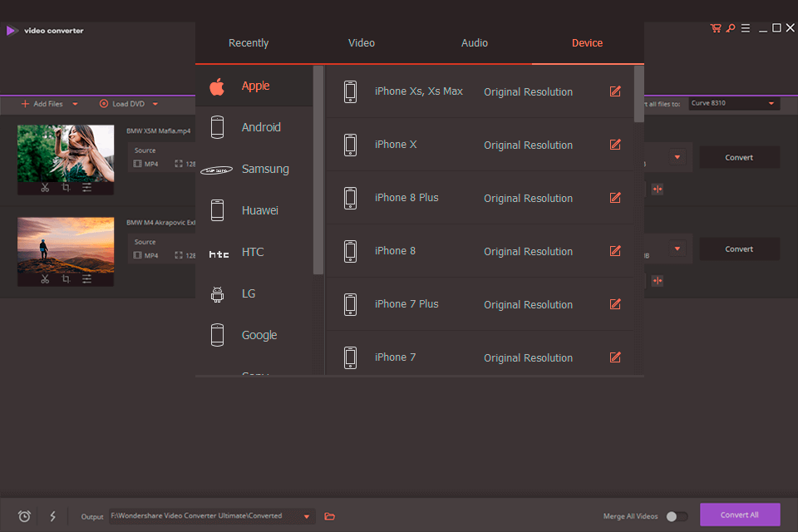Click the key registration icon
Viewport: 798px width, 532px height.
coord(731,28)
